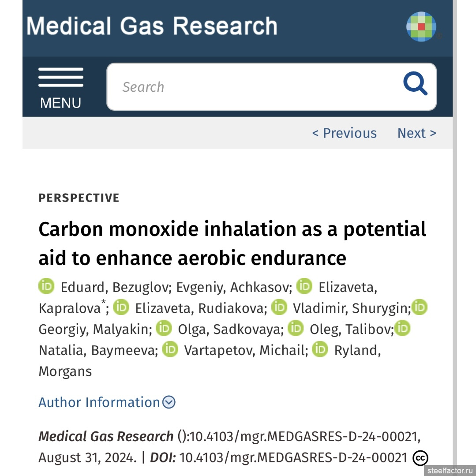Click the Wolters Kluwer logo icon
Screen dimensions: 476x476
tap(421, 26)
